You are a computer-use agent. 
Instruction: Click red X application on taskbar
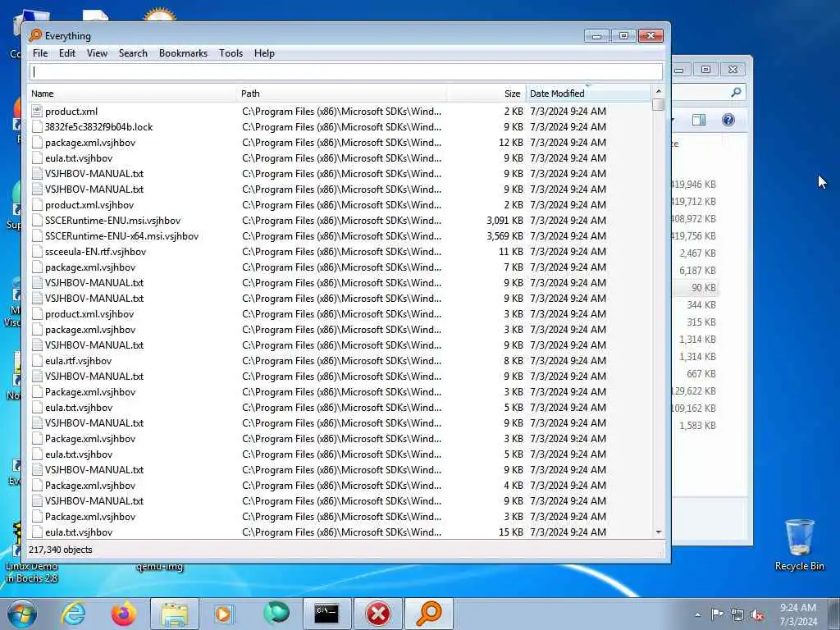(x=377, y=614)
